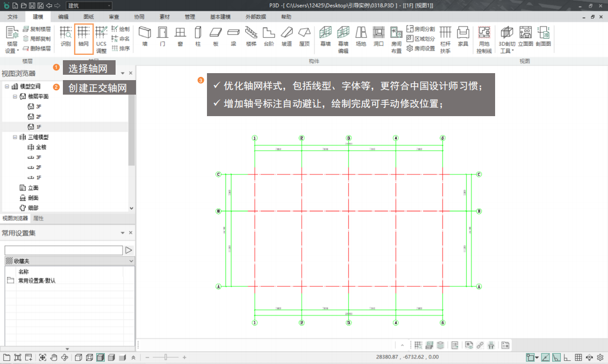Collapse the 三维模型 tree node
608x364 pixels.
(15, 137)
